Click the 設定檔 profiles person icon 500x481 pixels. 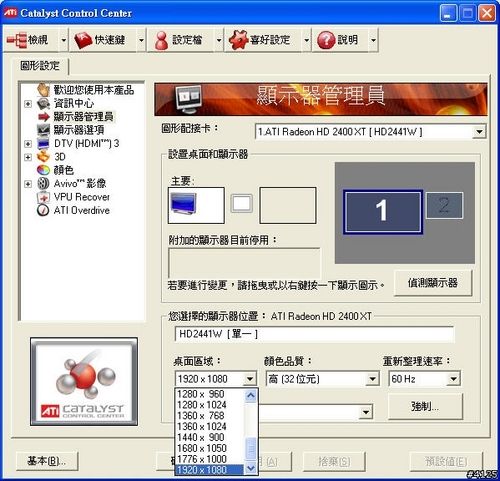coord(162,41)
